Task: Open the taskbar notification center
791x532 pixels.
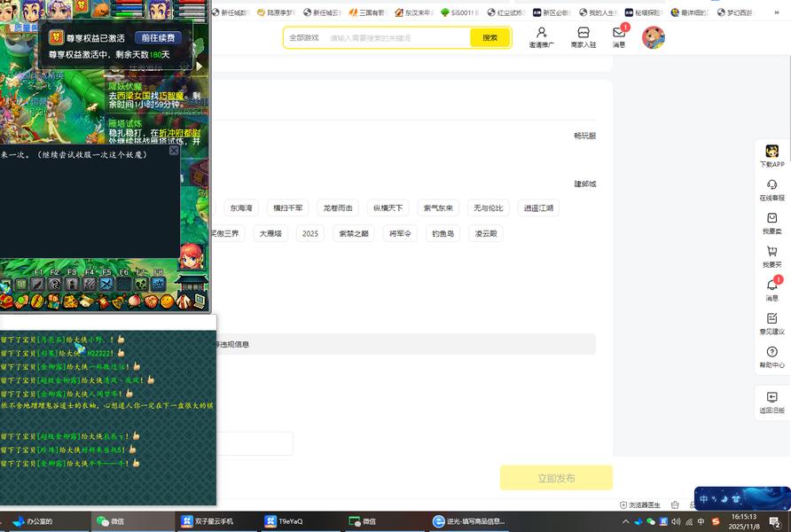Action: (x=775, y=521)
